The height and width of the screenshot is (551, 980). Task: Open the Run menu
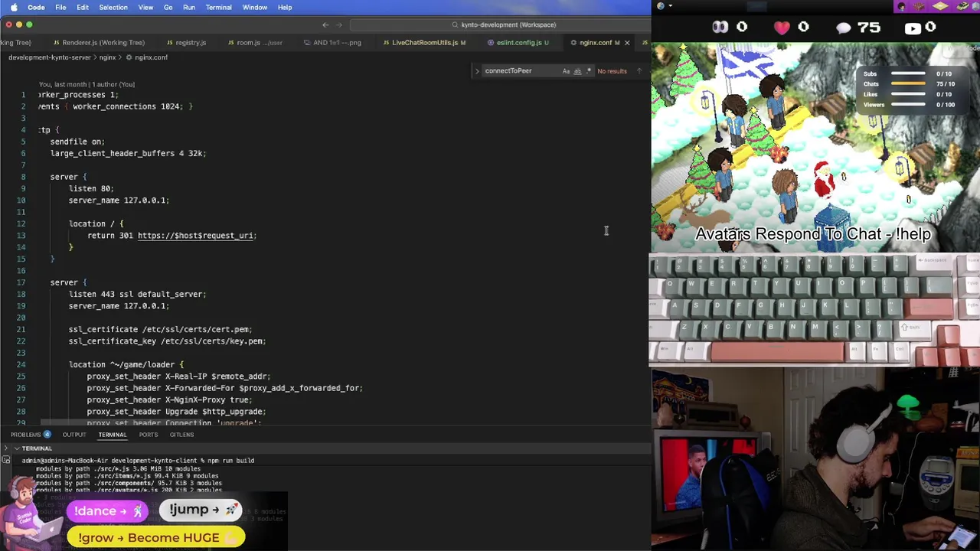[x=188, y=7]
